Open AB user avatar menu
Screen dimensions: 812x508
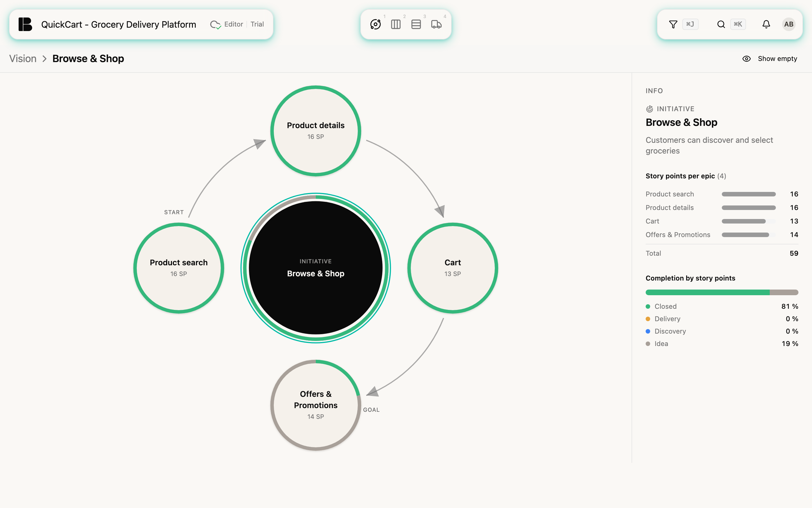[789, 24]
